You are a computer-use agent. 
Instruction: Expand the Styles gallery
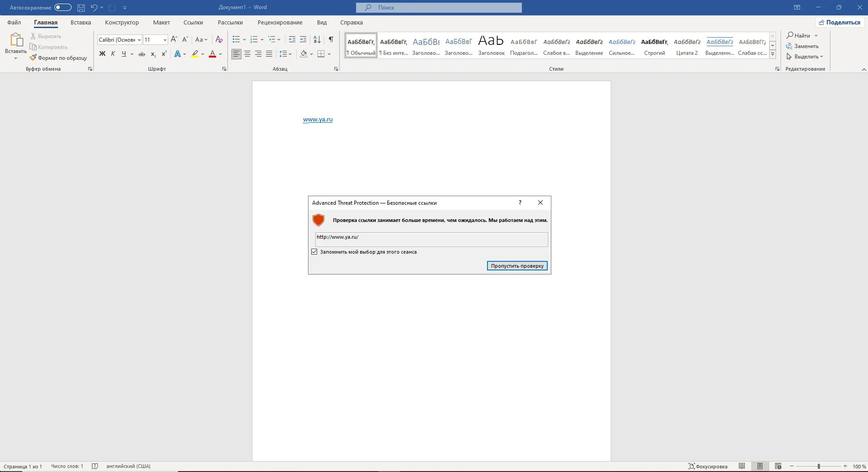click(x=773, y=54)
